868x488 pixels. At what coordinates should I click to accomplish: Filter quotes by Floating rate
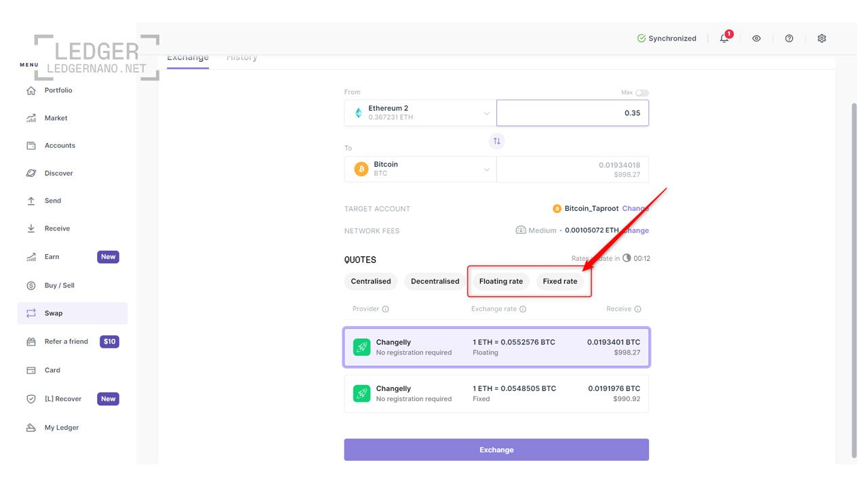pyautogui.click(x=501, y=281)
